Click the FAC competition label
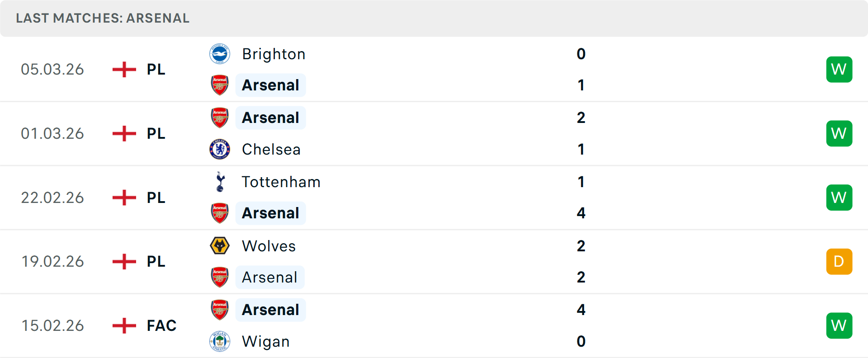This screenshot has width=868, height=358. [x=161, y=325]
